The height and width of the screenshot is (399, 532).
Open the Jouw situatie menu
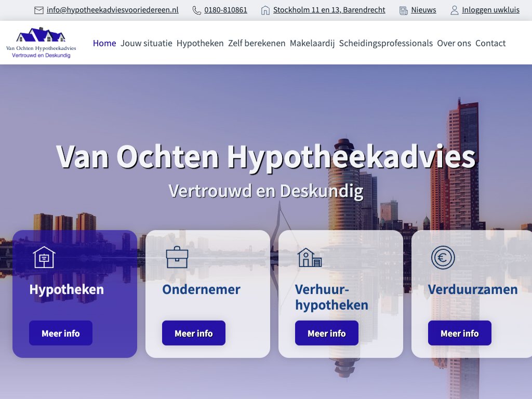click(x=146, y=43)
